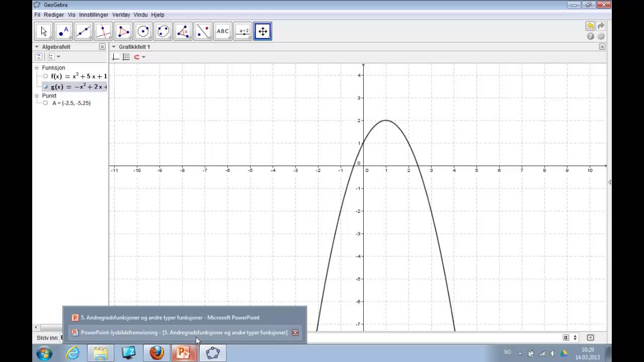
Task: Select function f(x) = x² + 5x + 1
Action: [79, 76]
